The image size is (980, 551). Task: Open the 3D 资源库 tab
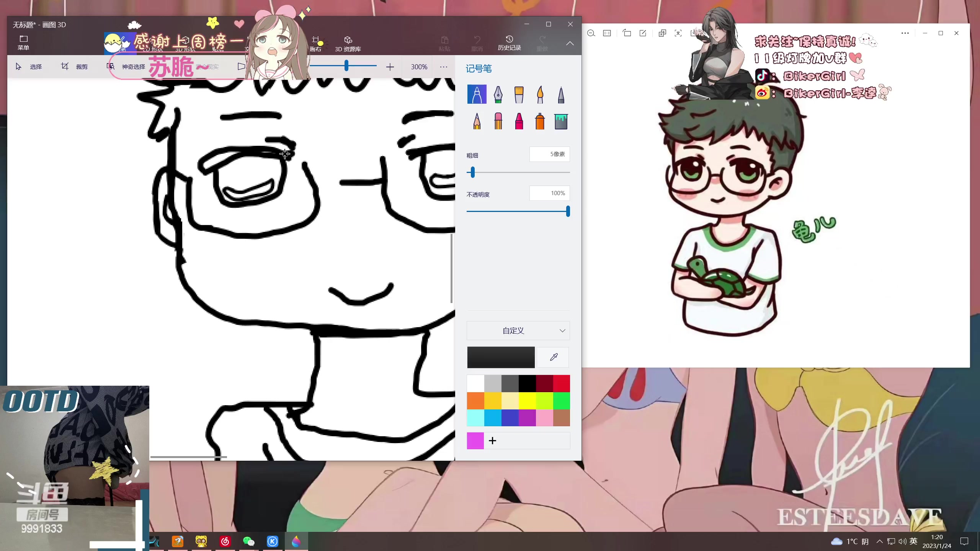click(x=348, y=44)
